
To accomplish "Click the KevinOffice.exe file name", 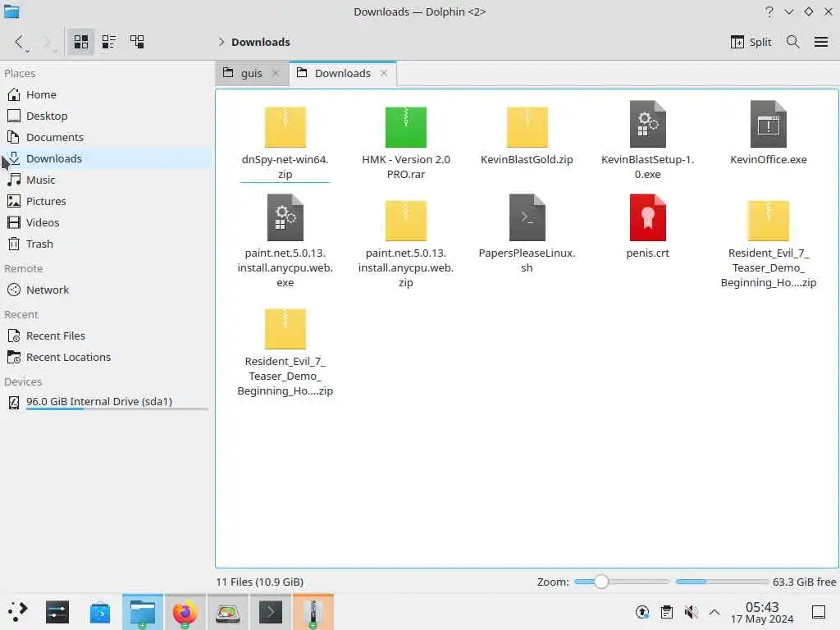I will (x=768, y=160).
